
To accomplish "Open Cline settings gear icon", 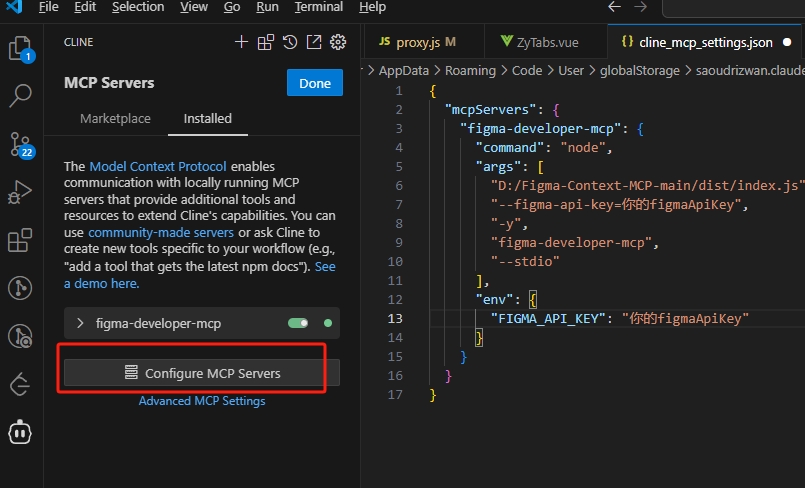I will pos(338,42).
